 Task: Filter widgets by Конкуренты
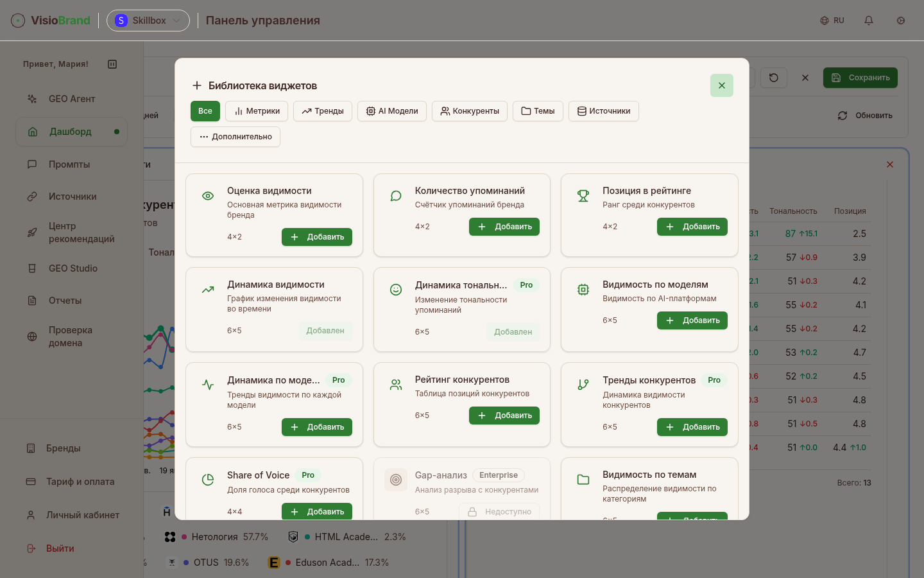pyautogui.click(x=470, y=111)
